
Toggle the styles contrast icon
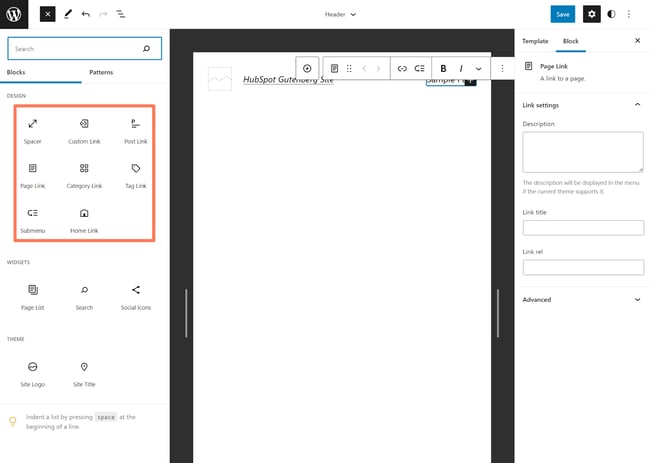(612, 15)
